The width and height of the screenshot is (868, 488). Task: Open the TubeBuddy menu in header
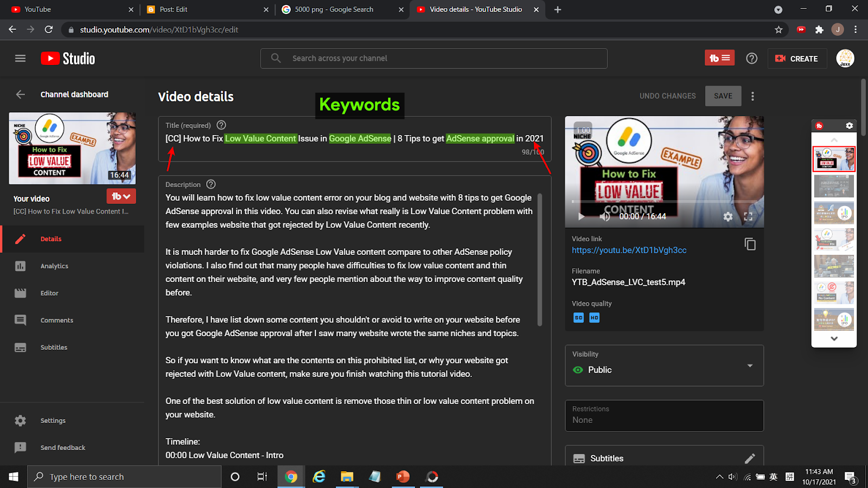(719, 58)
